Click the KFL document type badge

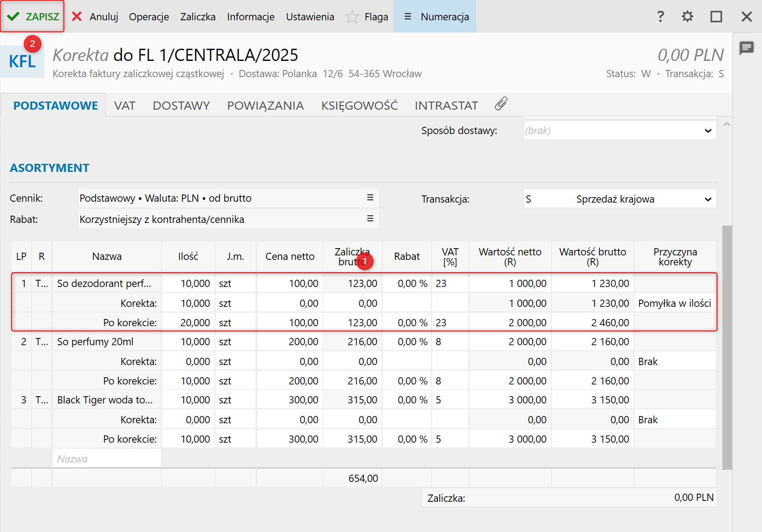pyautogui.click(x=22, y=62)
